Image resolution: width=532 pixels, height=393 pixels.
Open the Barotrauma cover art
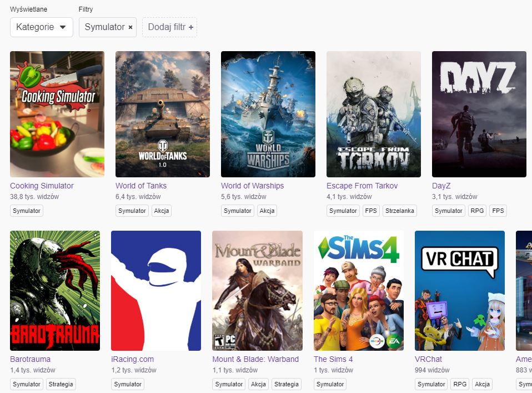(55, 291)
